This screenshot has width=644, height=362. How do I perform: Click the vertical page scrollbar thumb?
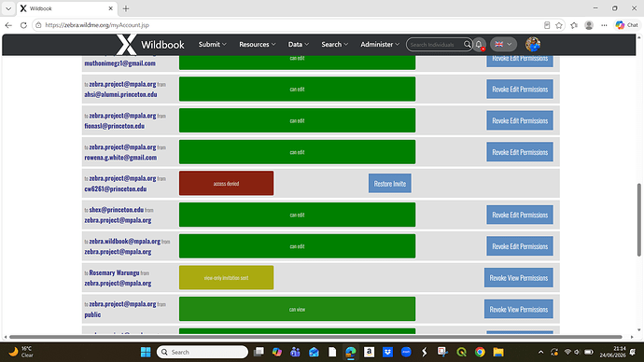click(x=638, y=219)
